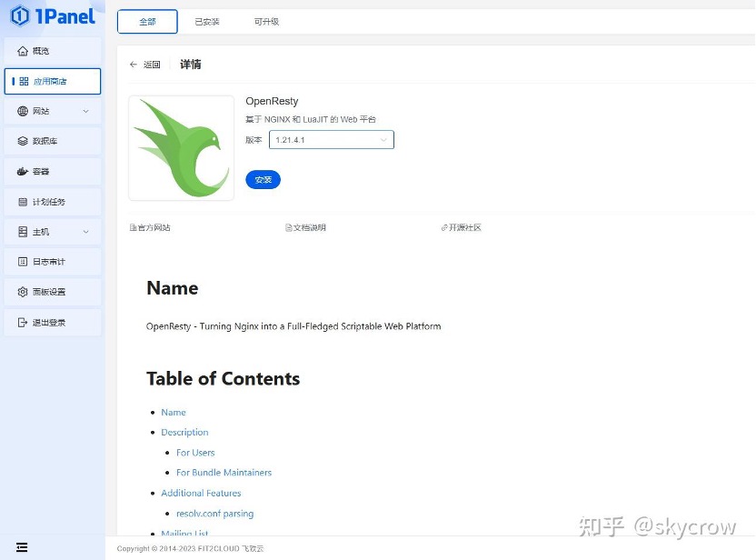Switch to the 全部 tab
Screen dimensions: 756x560
pyautogui.click(x=147, y=22)
